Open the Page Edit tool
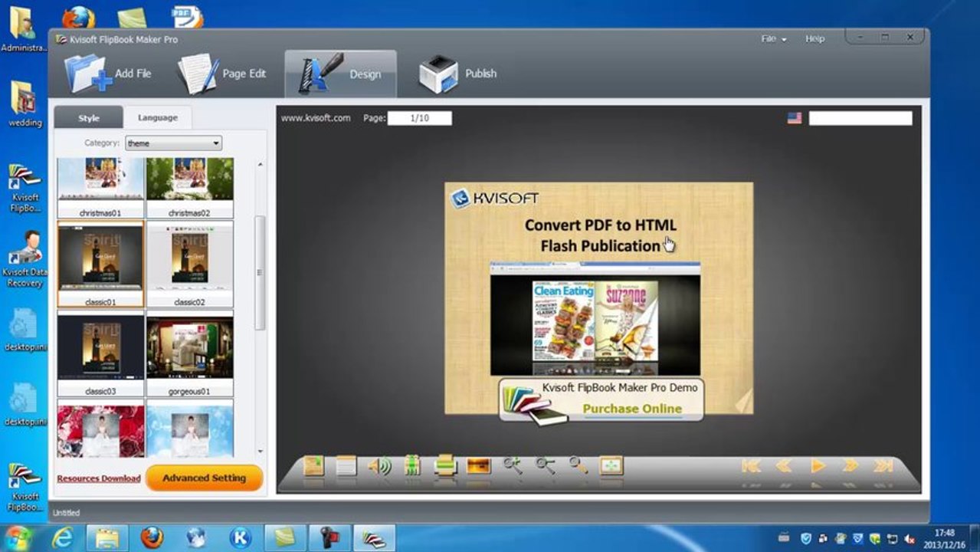Viewport: 980px width, 552px height. pyautogui.click(x=222, y=74)
